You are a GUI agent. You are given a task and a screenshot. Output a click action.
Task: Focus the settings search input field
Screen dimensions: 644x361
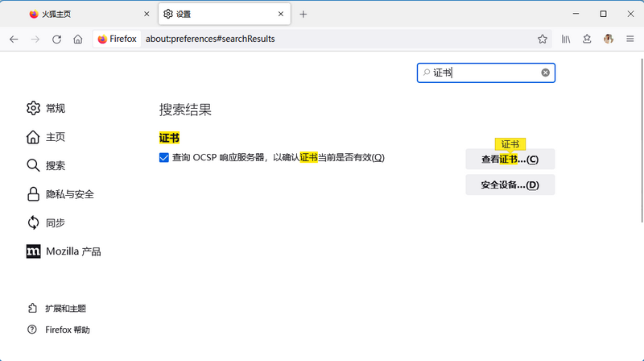coord(486,73)
